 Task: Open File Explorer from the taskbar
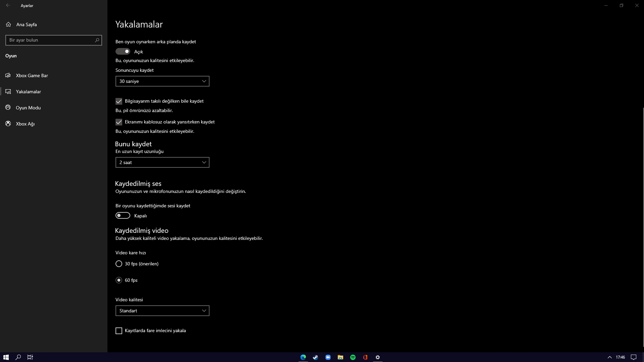point(340,357)
